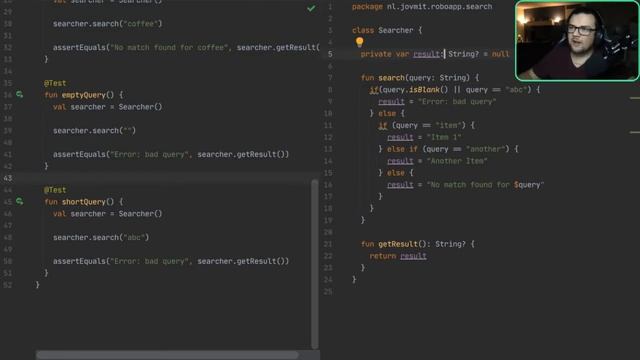Screen dimensions: 640x360
Task: Click 'fun emptyQuery()' declaration
Action: [x=84, y=95]
